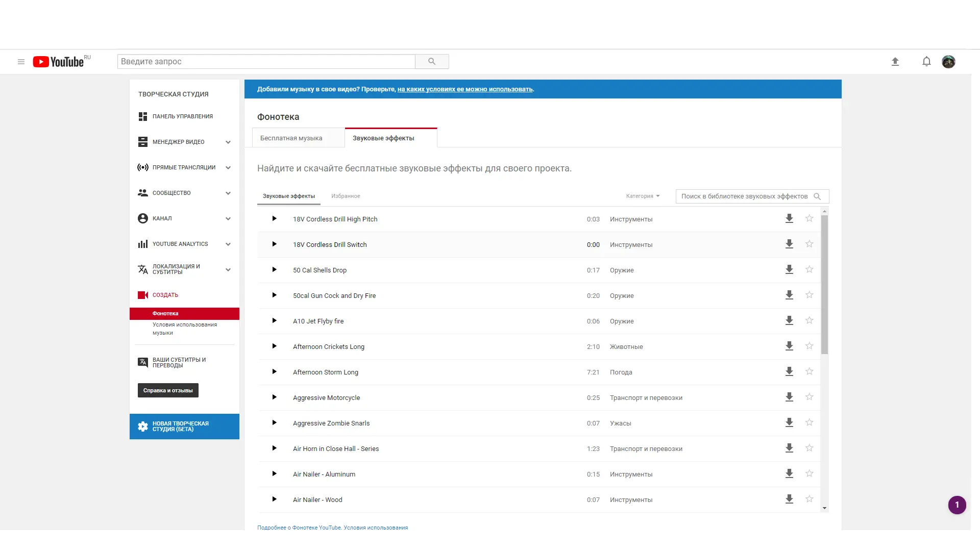Image resolution: width=980 pixels, height=551 pixels.
Task: Open the Избранное sub-tab
Action: (346, 196)
